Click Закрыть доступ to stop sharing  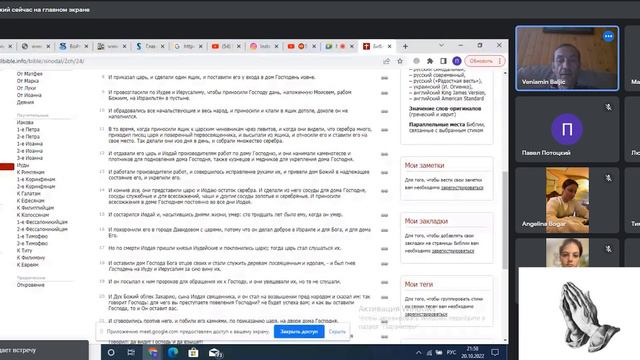pyautogui.click(x=299, y=332)
